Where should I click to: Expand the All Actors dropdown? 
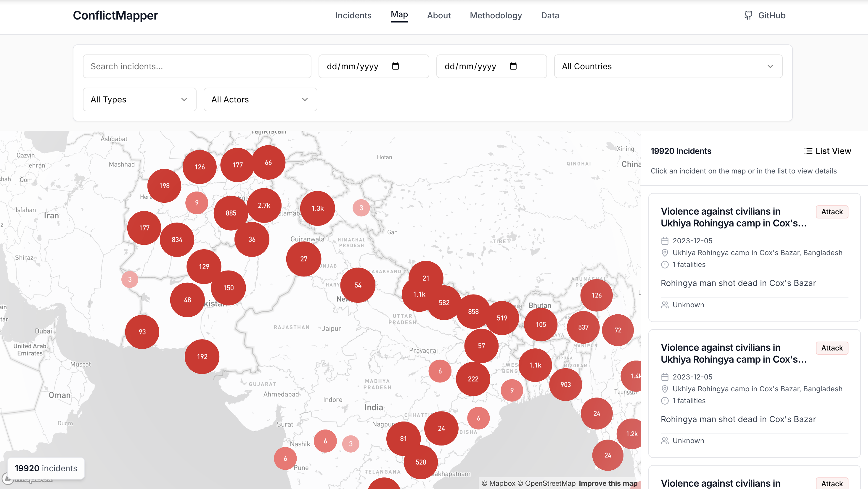(x=260, y=99)
